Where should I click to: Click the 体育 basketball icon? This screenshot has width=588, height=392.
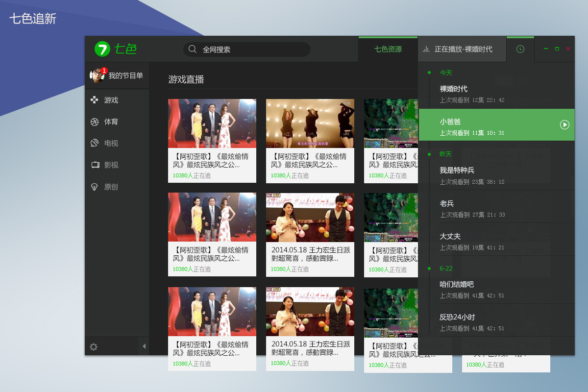(x=95, y=122)
